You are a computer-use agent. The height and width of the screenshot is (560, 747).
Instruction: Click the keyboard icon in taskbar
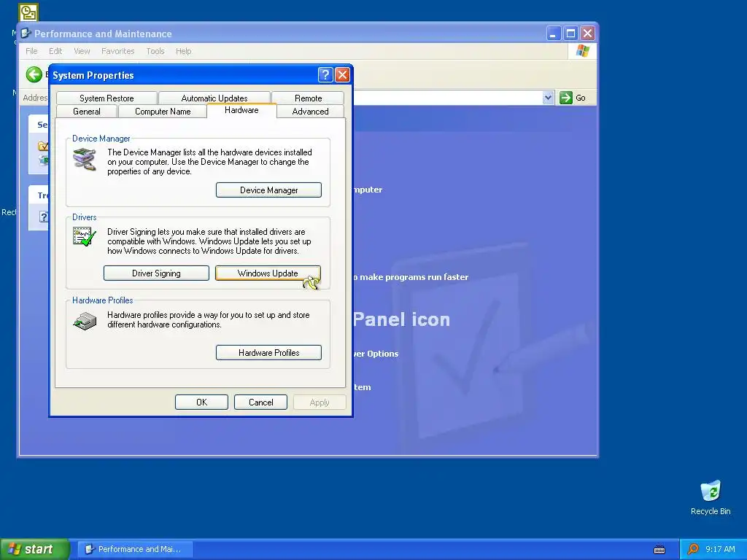[659, 550]
